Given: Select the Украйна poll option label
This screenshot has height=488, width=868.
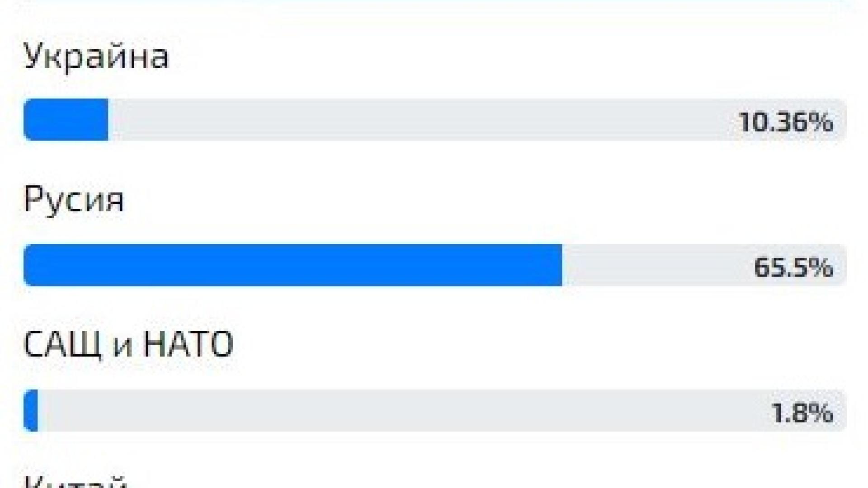Looking at the screenshot, I should (x=96, y=57).
